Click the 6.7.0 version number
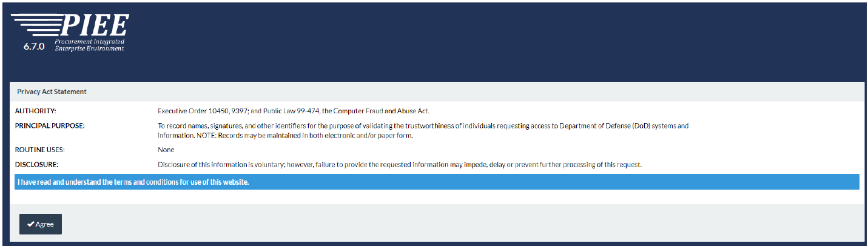This screenshot has height=249, width=868. pos(35,46)
